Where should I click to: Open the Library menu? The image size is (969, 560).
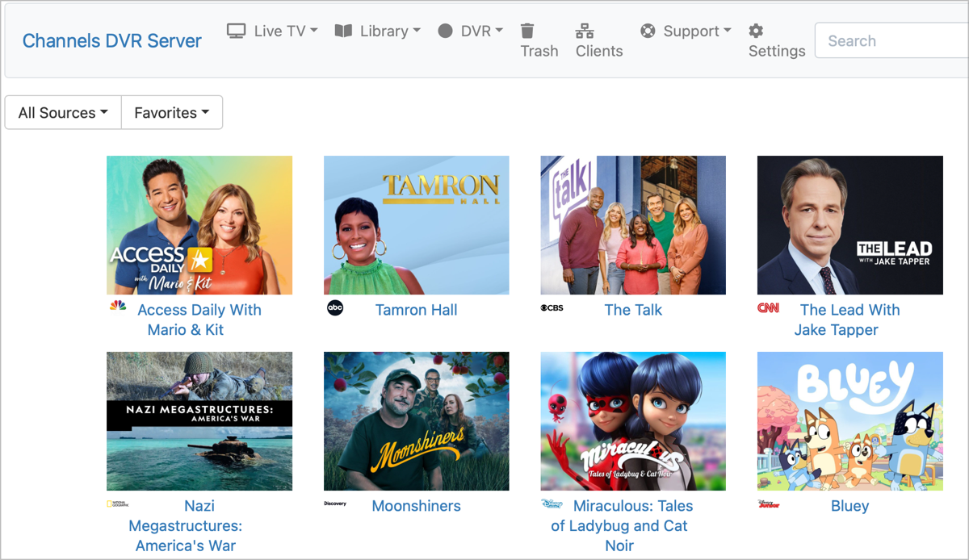[x=378, y=31]
